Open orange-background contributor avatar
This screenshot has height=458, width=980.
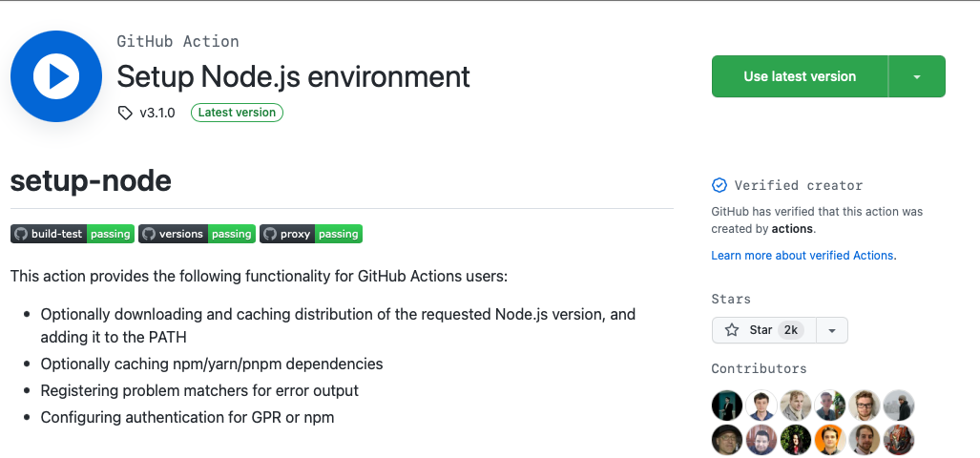(x=830, y=439)
